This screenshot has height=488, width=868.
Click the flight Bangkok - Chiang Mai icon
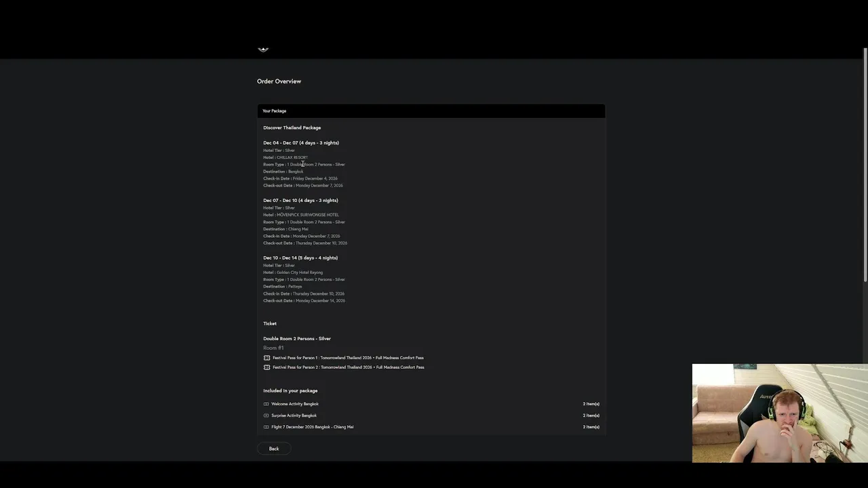(x=266, y=427)
